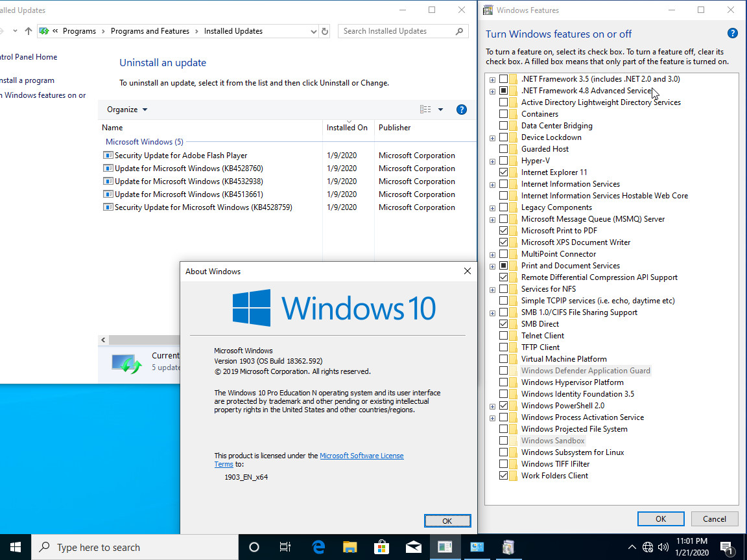Uncheck Work Folders Client feature
Screen dimensions: 747x560
coord(504,476)
